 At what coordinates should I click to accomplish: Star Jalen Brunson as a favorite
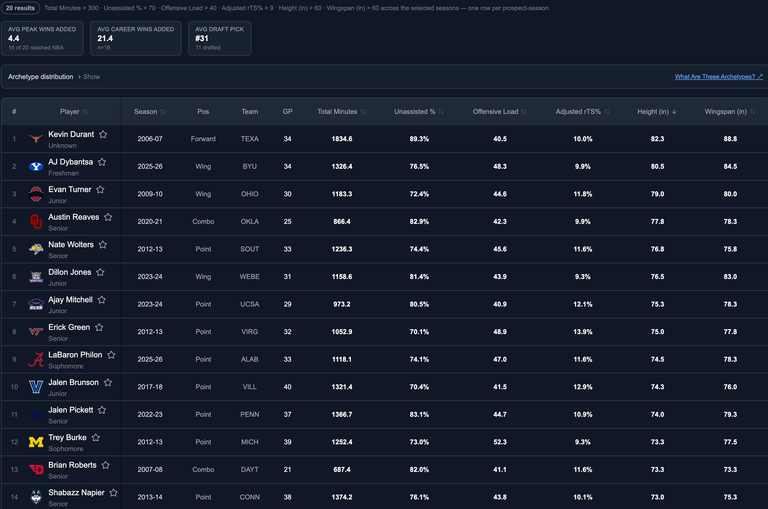coord(108,382)
